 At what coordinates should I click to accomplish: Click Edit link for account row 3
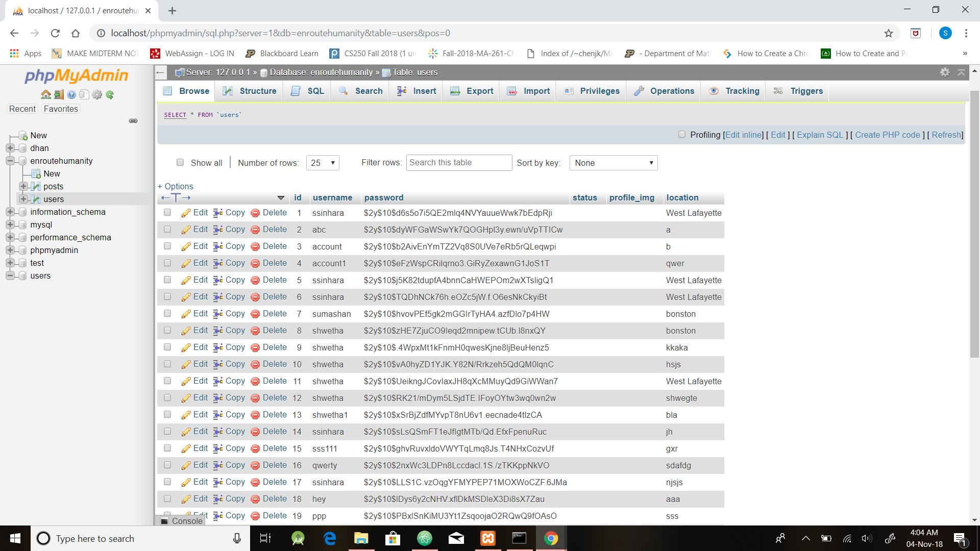(x=200, y=246)
